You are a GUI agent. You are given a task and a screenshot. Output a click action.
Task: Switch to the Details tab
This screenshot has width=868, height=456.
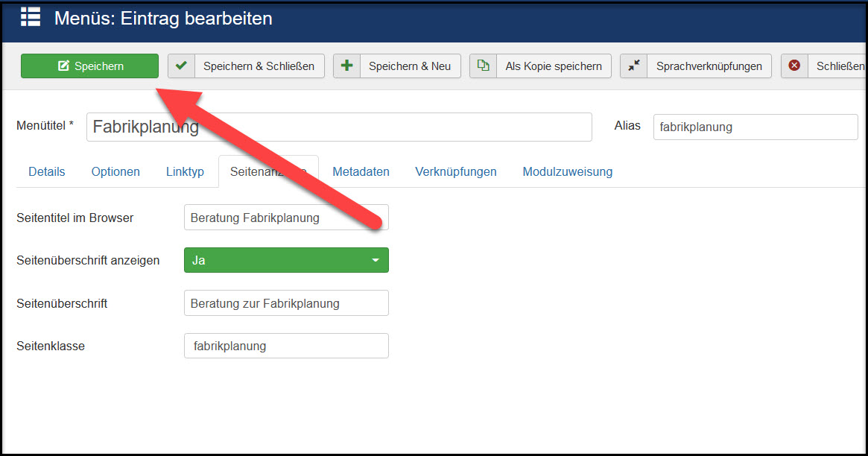pos(46,171)
